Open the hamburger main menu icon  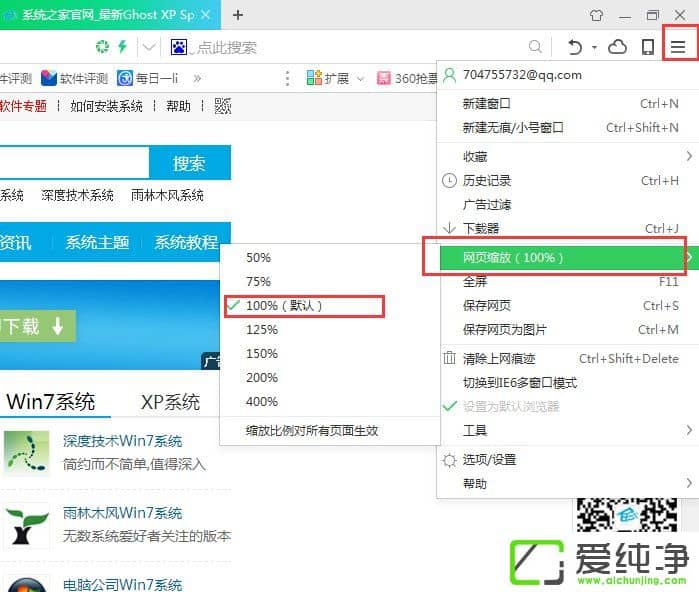click(679, 46)
